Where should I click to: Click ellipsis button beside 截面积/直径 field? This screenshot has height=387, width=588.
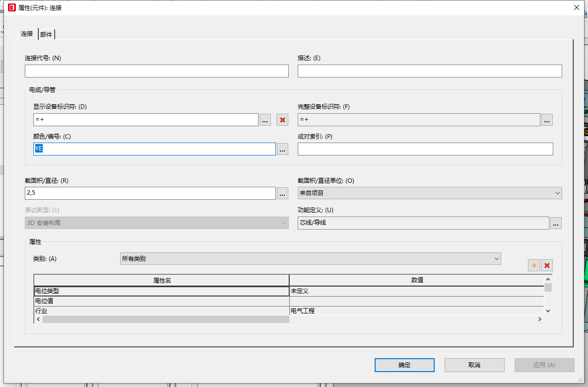click(x=282, y=193)
